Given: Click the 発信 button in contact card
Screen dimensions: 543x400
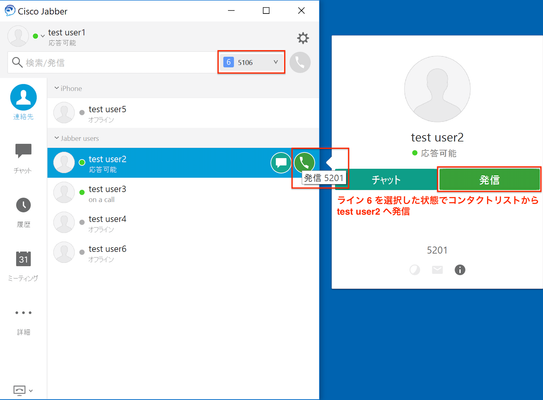Looking at the screenshot, I should click(489, 179).
